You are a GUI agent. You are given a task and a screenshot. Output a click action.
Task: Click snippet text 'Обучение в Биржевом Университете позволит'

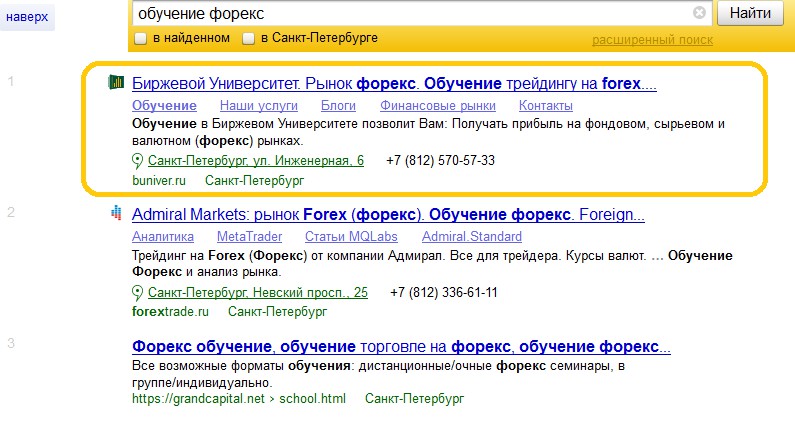pos(274,124)
